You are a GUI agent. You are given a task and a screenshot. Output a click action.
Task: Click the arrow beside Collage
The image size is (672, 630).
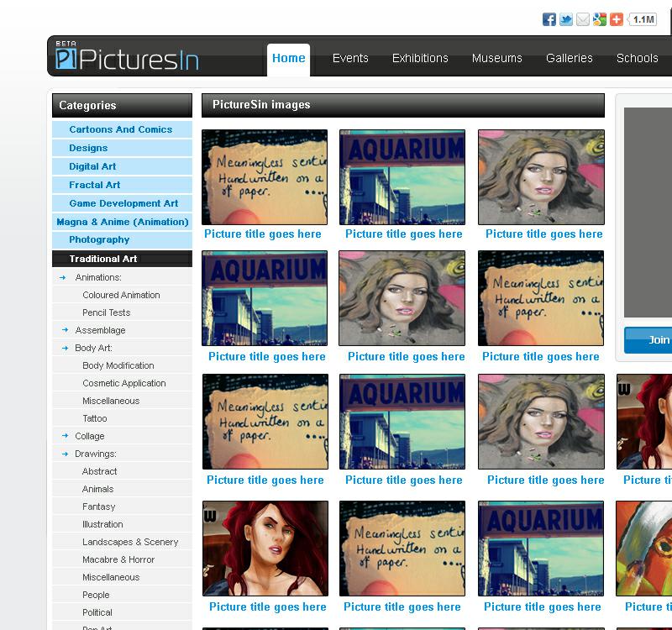pos(66,436)
